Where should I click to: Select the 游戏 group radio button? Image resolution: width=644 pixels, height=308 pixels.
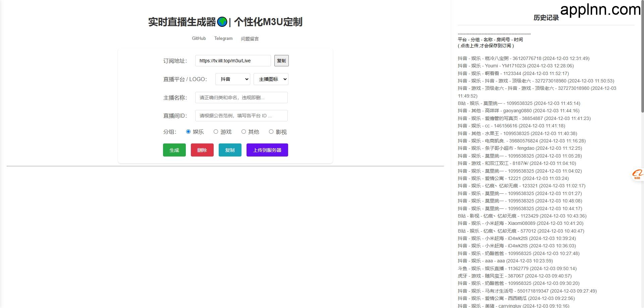216,132
